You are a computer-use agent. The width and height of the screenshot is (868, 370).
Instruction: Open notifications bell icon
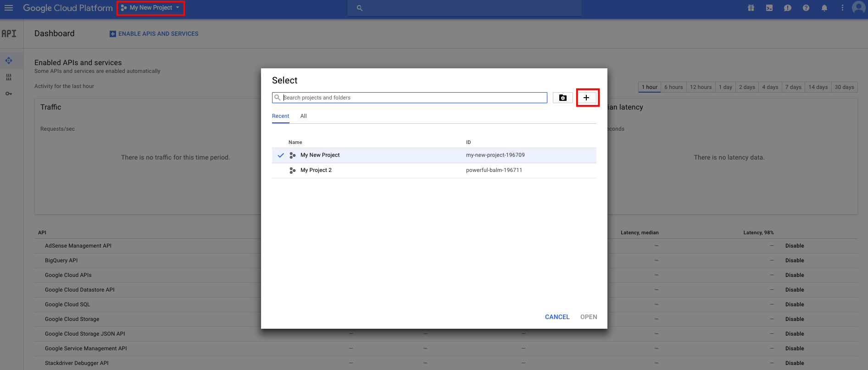point(824,8)
